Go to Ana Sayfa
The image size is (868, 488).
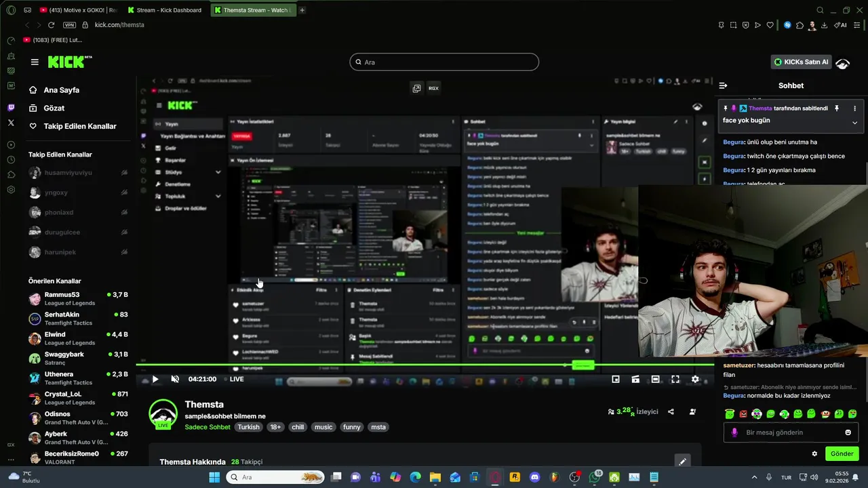point(62,90)
